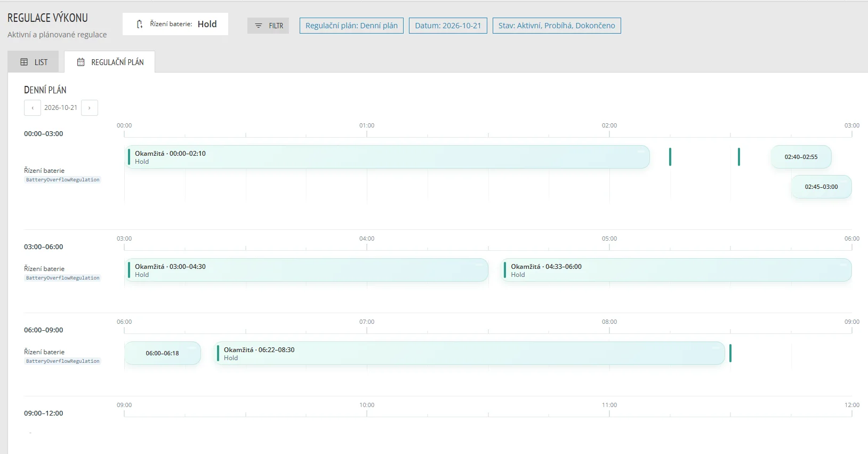Open the REGULAČNÍ PLÁN tab
The width and height of the screenshot is (868, 454).
point(109,62)
